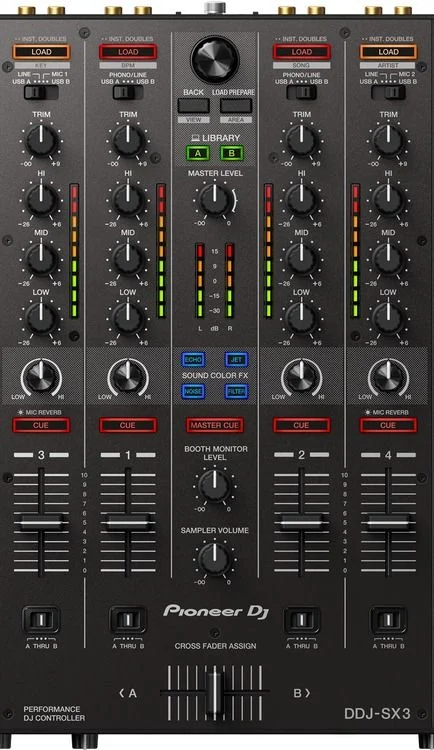Click the channel 1 volume fader handle

click(x=128, y=523)
